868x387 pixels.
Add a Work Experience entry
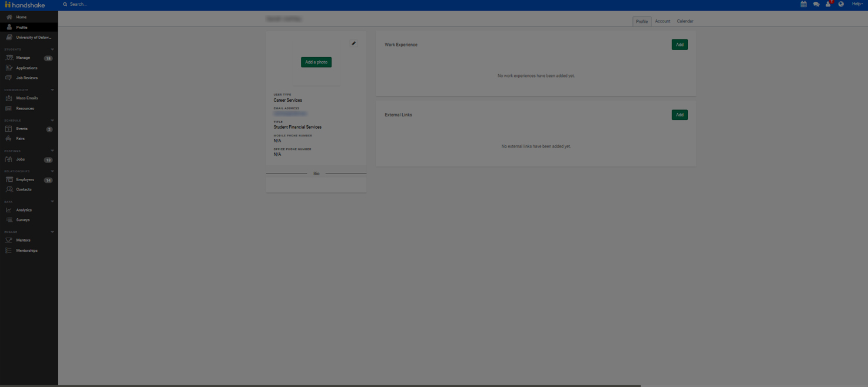680,45
